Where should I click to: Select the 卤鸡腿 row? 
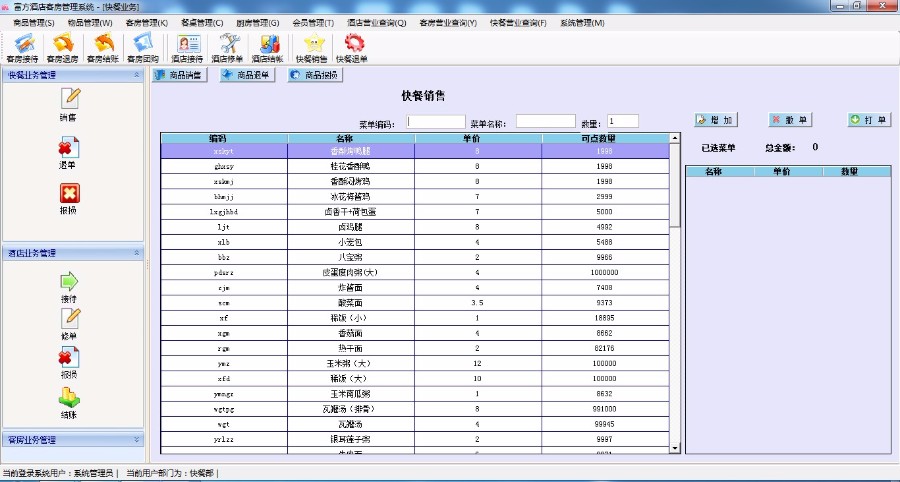pyautogui.click(x=415, y=227)
